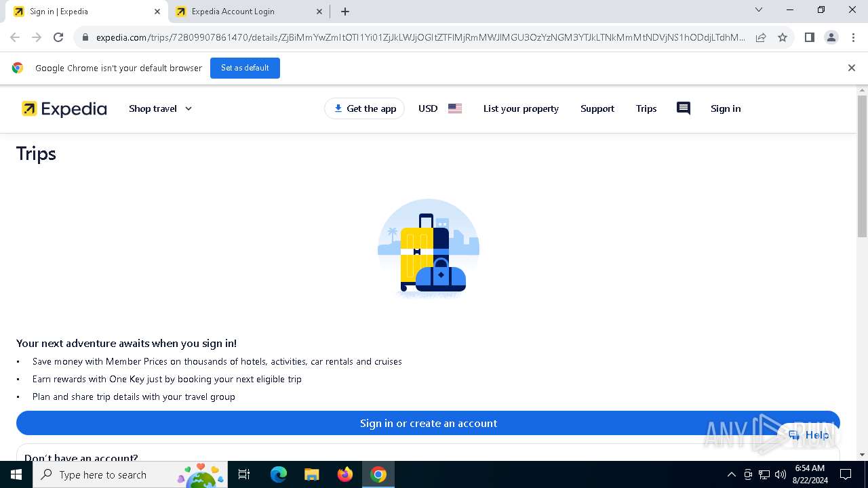The height and width of the screenshot is (488, 868).
Task: Open the taskbar clock and date
Action: (x=810, y=474)
